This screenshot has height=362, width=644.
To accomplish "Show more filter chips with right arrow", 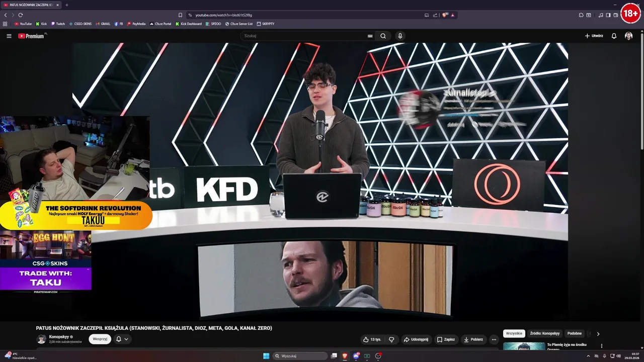I will point(598,333).
